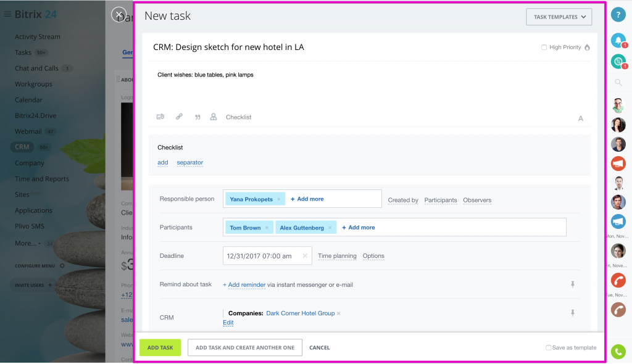The image size is (632, 364).
Task: Open the Bitrix24 hamburger menu
Action: [x=7, y=14]
